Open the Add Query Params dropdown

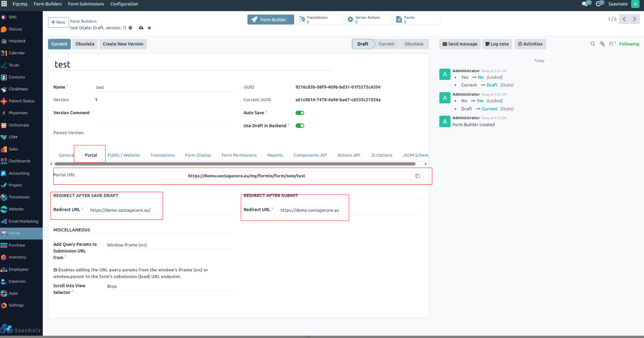tap(169, 245)
